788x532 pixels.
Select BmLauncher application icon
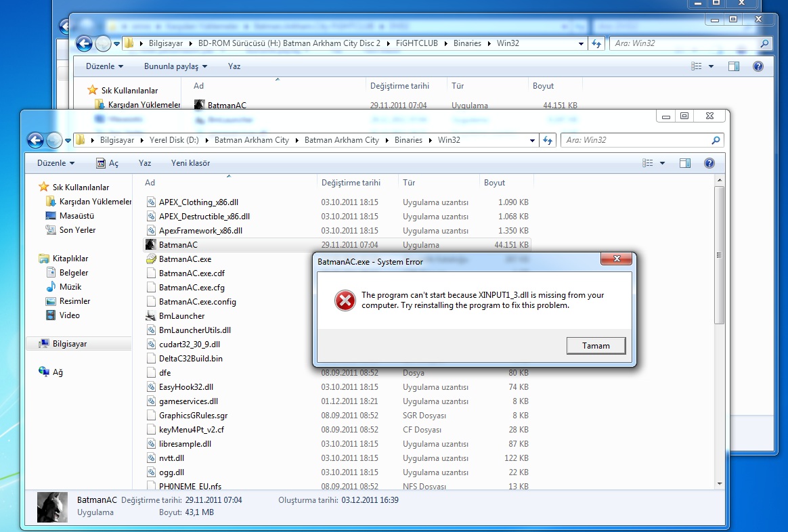coord(151,316)
